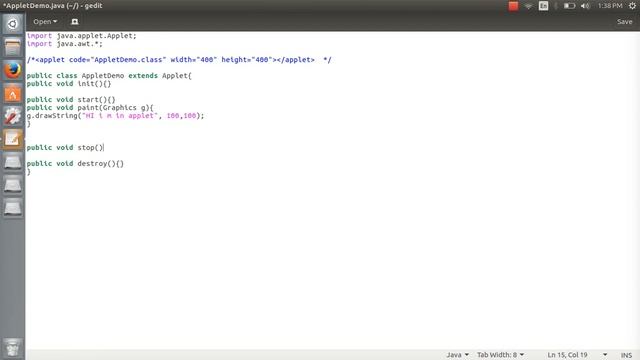Place cursor on 'import java.awt.*;' line

click(64, 44)
